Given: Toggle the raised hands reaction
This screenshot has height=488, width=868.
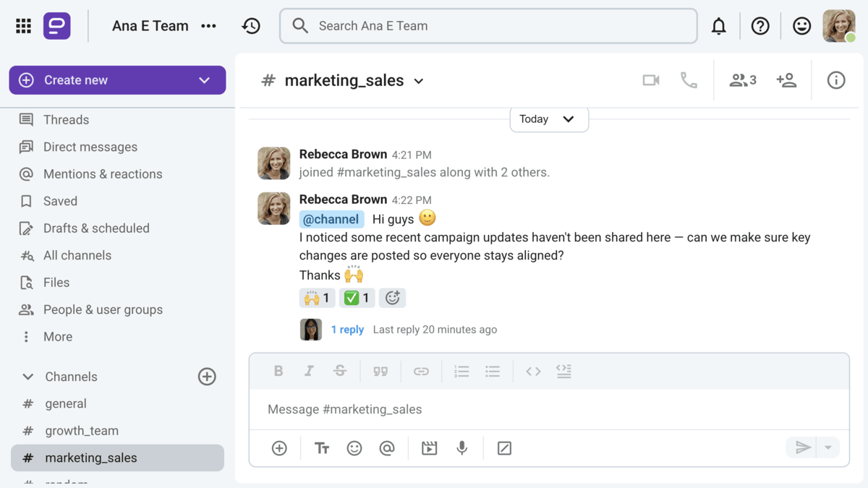Looking at the screenshot, I should coord(317,298).
